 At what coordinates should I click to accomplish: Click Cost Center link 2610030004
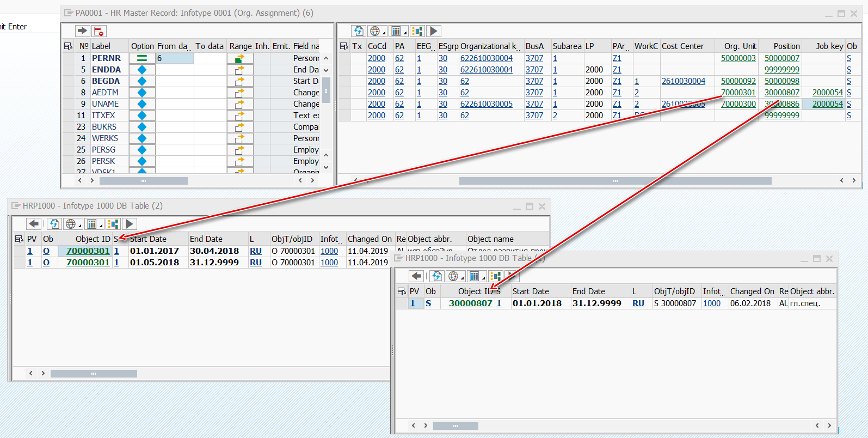684,81
